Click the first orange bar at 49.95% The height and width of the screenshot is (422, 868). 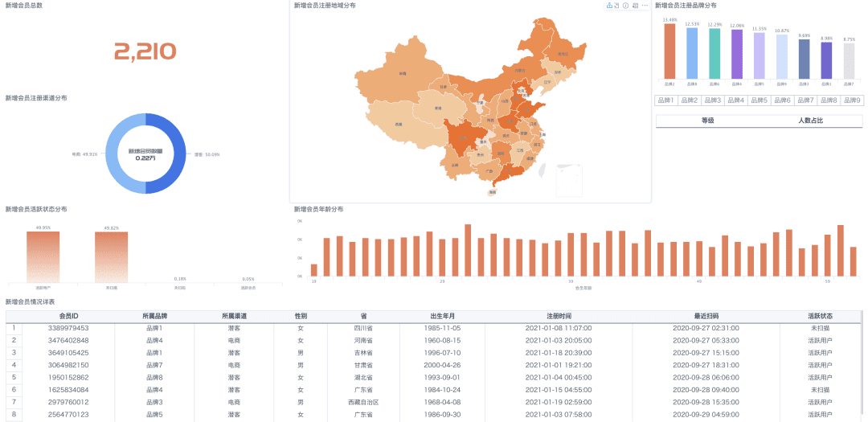(43, 257)
